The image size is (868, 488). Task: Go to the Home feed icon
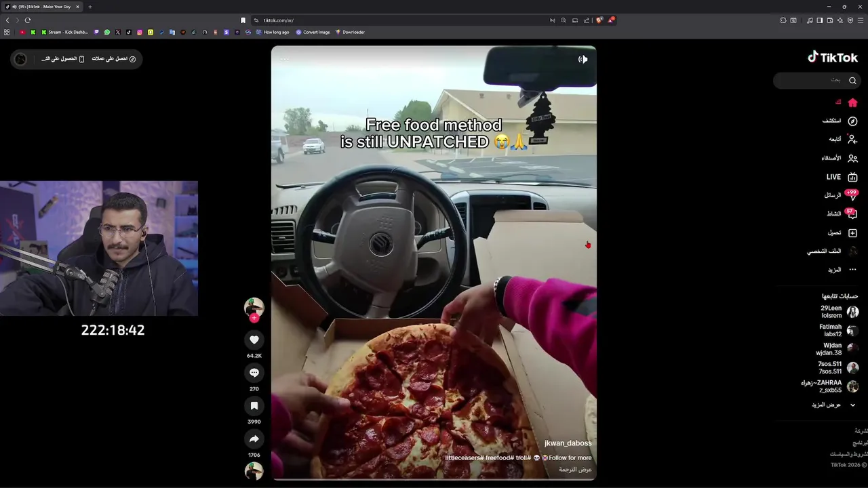(852, 102)
